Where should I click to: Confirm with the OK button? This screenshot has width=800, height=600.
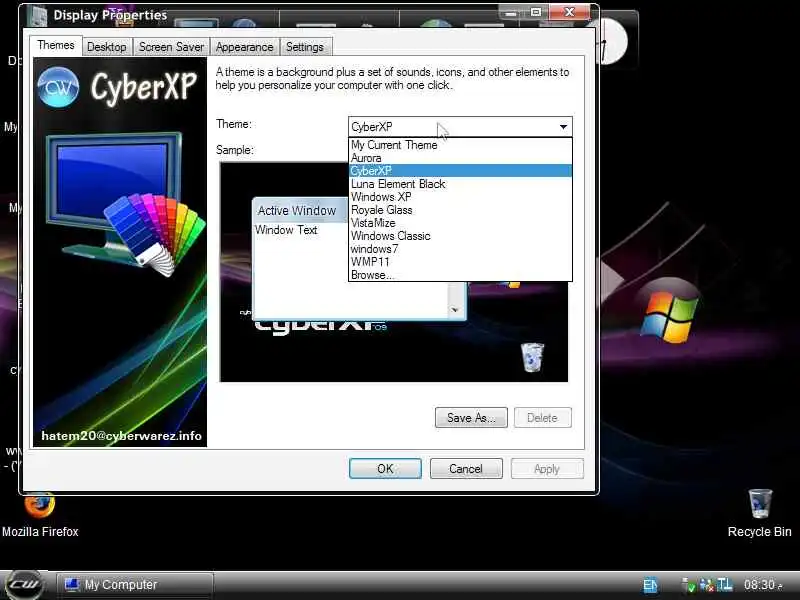pos(385,469)
